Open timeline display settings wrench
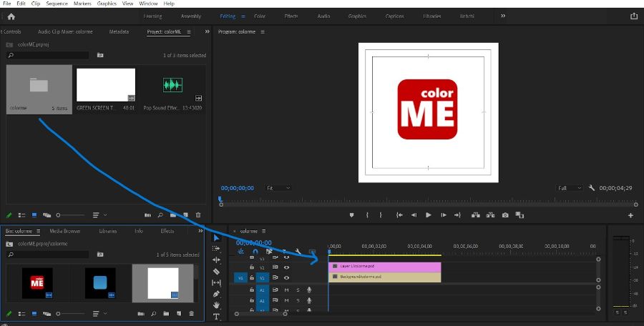 [298, 252]
